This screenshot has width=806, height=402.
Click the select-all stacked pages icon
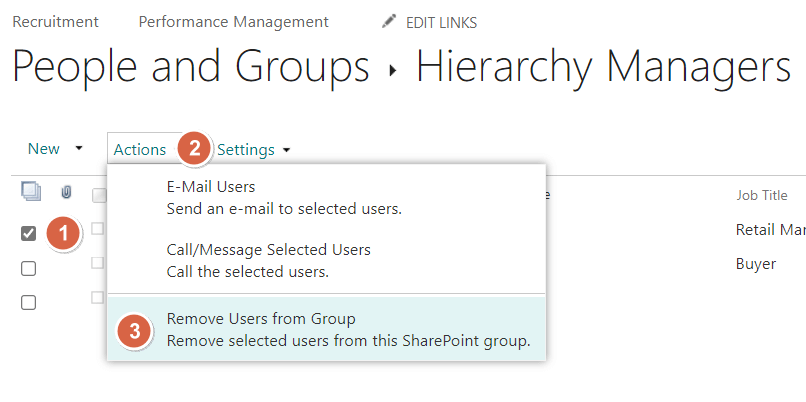(31, 192)
